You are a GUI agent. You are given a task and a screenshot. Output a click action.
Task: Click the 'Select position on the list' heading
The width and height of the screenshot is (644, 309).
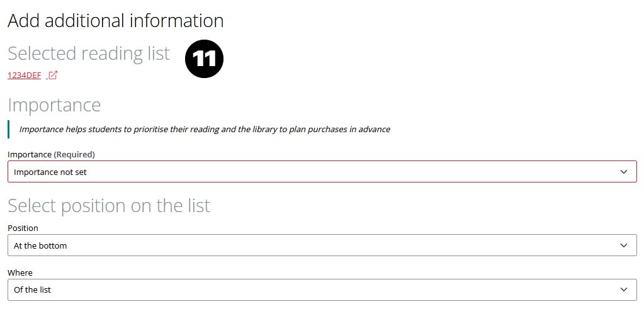109,205
